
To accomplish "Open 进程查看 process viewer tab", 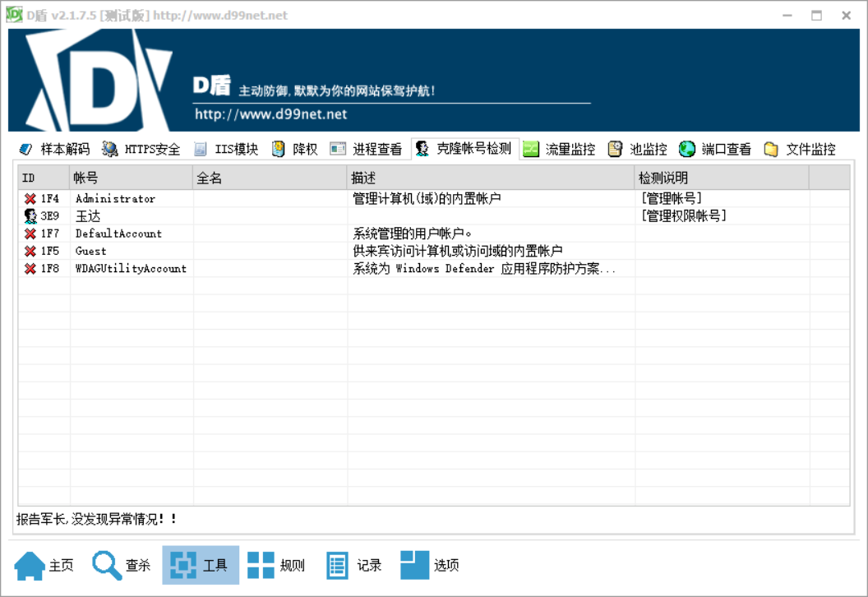I will tap(366, 149).
